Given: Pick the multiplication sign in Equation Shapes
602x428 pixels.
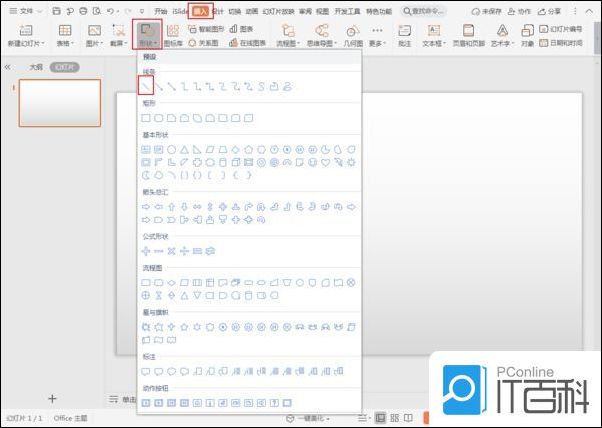Looking at the screenshot, I should [172, 251].
